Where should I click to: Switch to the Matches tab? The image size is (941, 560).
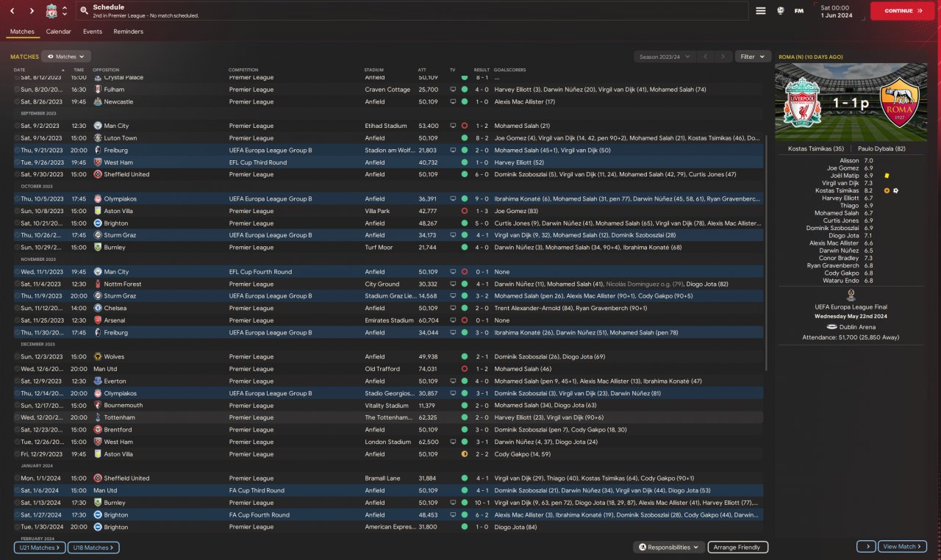click(22, 32)
